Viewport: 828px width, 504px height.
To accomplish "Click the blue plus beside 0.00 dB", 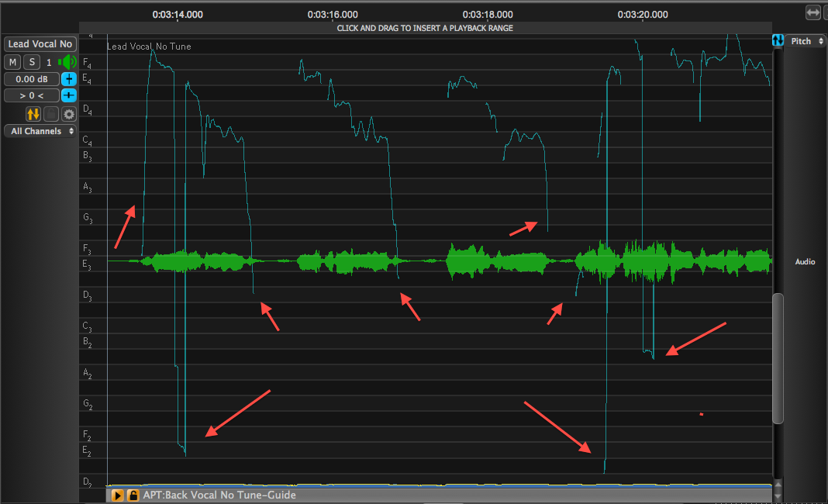I will coord(69,79).
